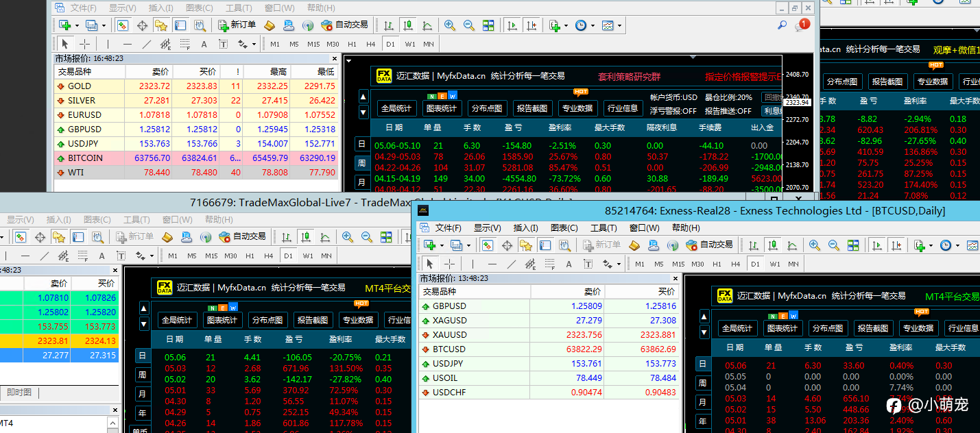Open Data Window crosshair icon in top window
The width and height of the screenshot is (980, 433).
pyautogui.click(x=142, y=25)
